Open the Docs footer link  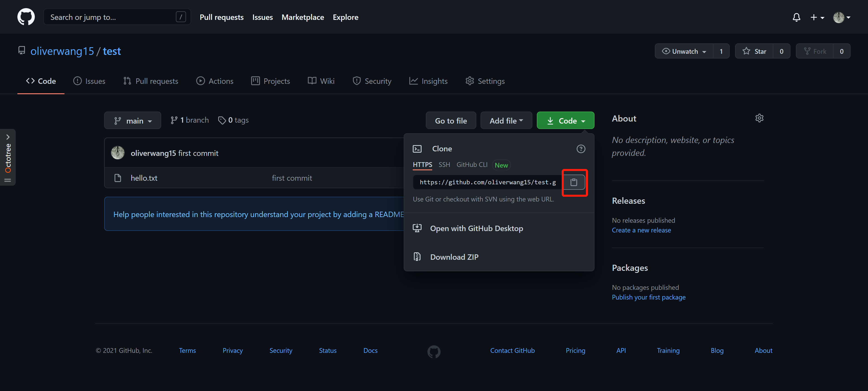point(370,351)
